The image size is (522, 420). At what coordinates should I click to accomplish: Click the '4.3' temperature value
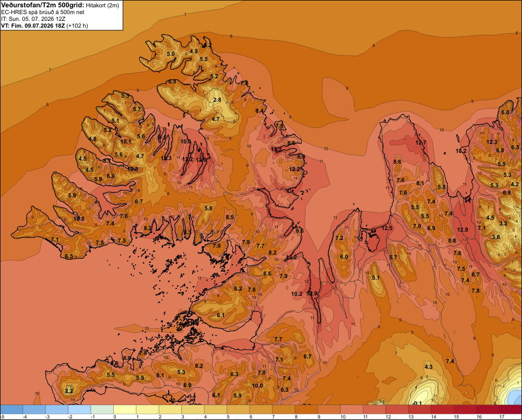(429, 367)
